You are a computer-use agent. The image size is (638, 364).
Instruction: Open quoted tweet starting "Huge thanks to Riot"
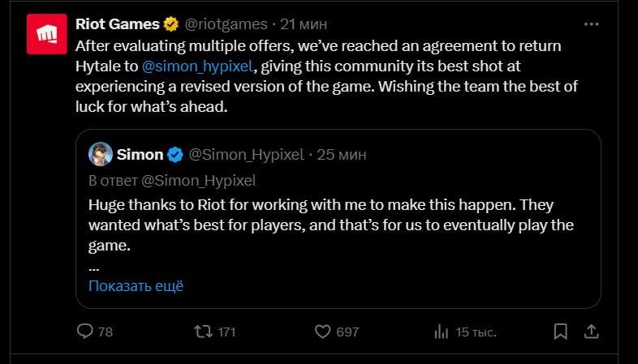coord(325,224)
